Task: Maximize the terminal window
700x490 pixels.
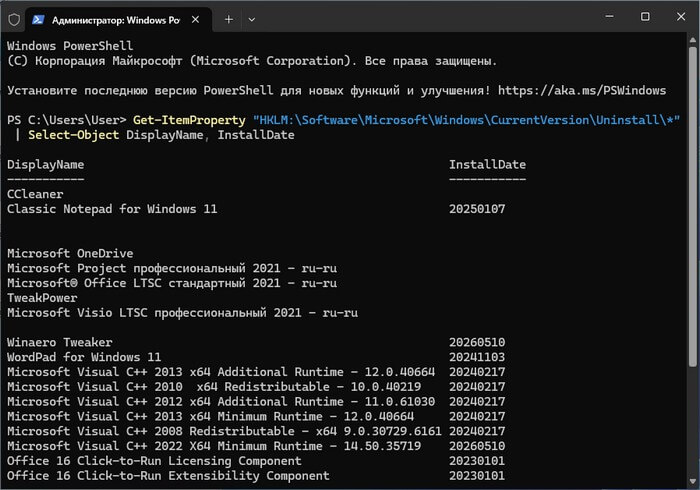Action: click(x=645, y=17)
